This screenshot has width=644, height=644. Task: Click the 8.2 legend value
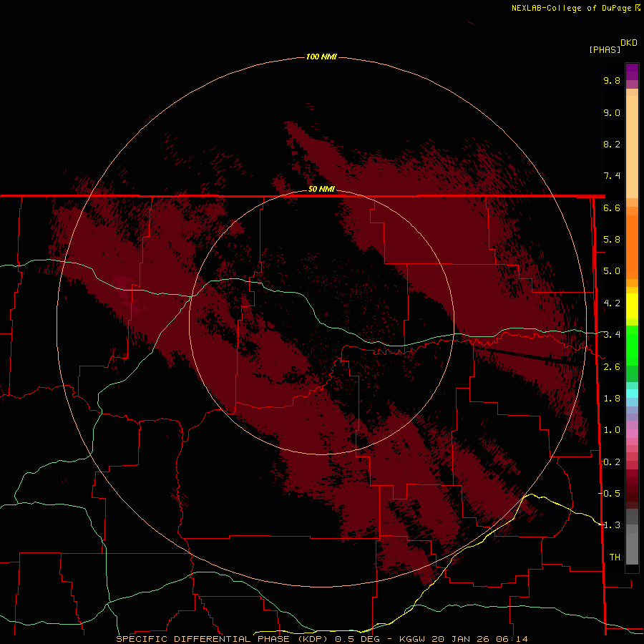click(x=612, y=144)
